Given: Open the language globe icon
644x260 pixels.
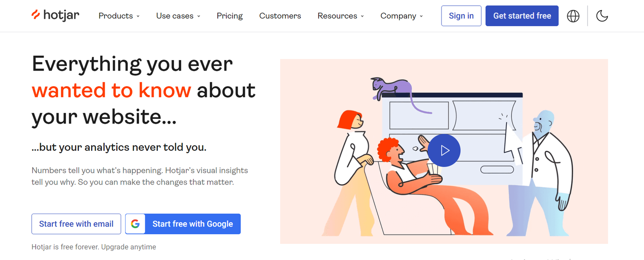Looking at the screenshot, I should [573, 16].
